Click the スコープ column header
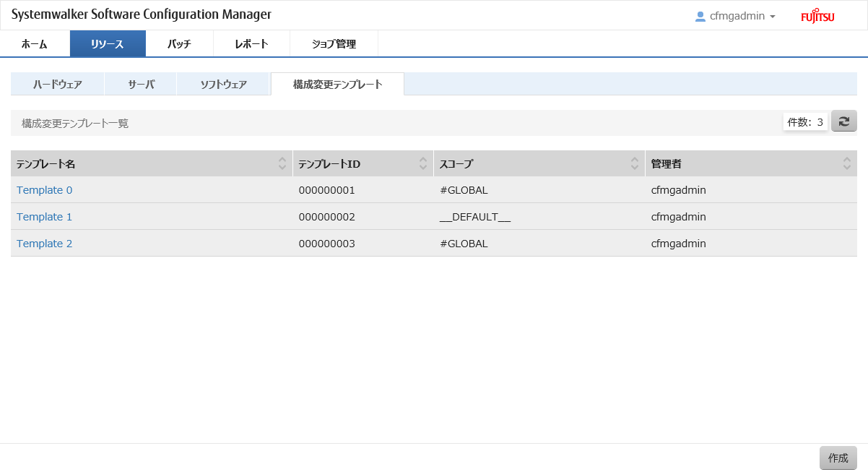The image size is (868, 472). pos(539,164)
